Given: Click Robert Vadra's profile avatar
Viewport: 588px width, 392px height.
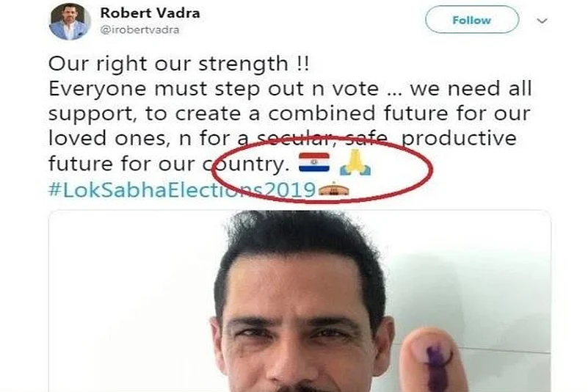Looking at the screenshot, I should click(70, 21).
